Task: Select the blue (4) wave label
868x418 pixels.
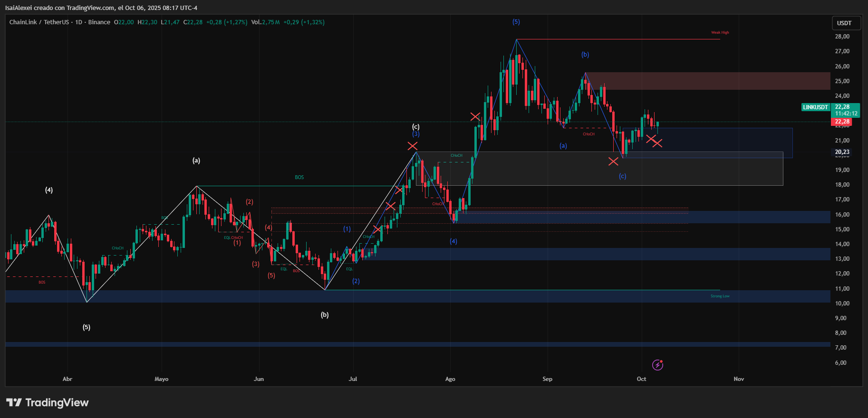Action: [x=454, y=241]
